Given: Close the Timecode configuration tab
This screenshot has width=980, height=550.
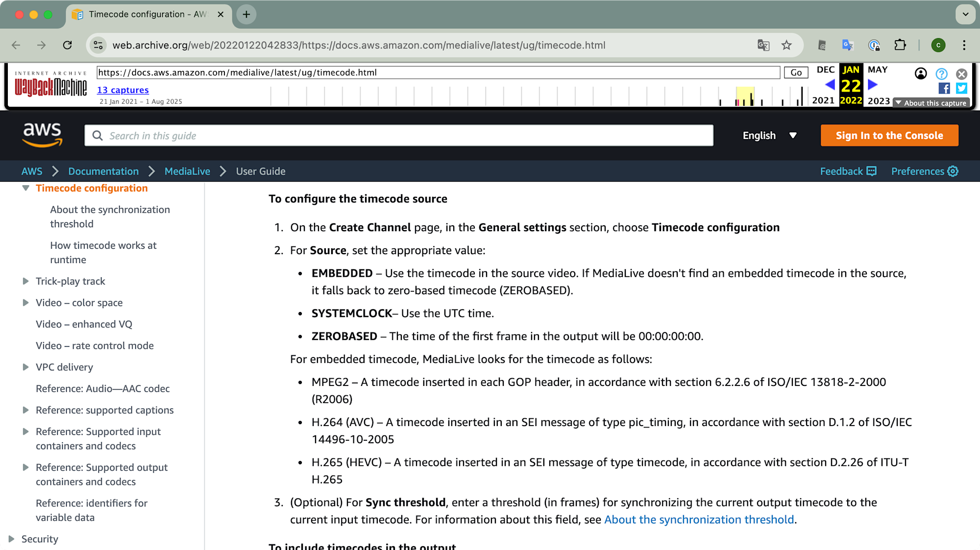Looking at the screenshot, I should [x=220, y=14].
